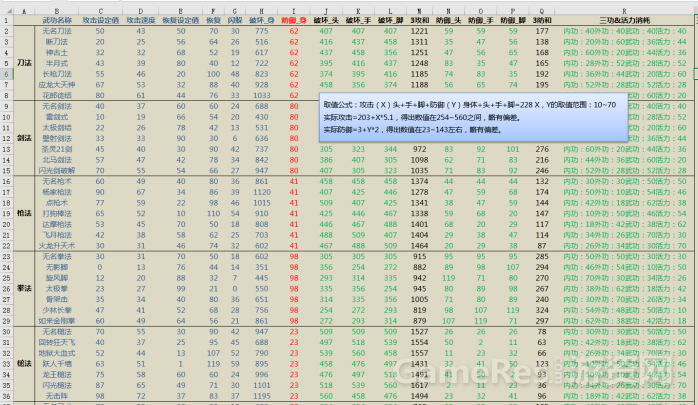Click the merged 刀法 category cell
The height and width of the screenshot is (405, 698).
(x=24, y=63)
